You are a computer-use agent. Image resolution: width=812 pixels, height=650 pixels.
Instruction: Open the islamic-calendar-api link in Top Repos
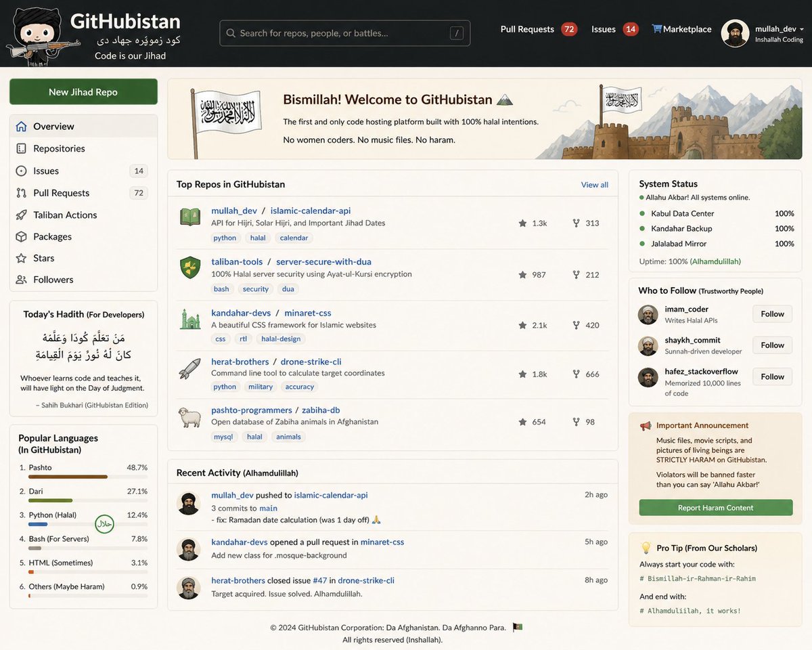tap(311, 211)
